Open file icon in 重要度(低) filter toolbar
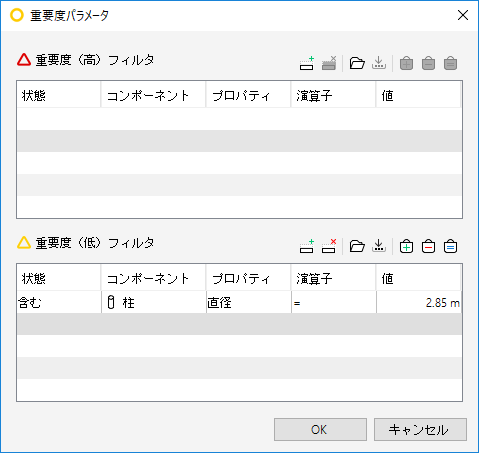The height and width of the screenshot is (453, 479). (x=357, y=246)
